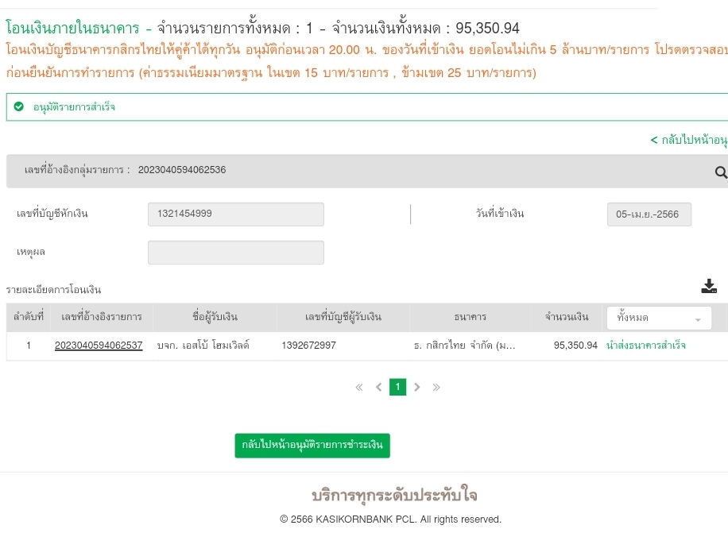The height and width of the screenshot is (560, 728).
Task: Click the green success checkmark icon
Action: [19, 106]
